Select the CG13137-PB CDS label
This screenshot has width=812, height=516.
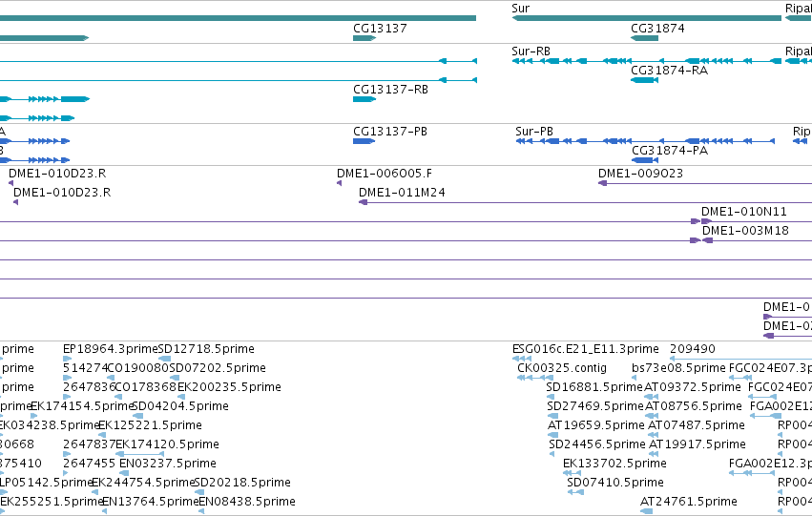[390, 132]
